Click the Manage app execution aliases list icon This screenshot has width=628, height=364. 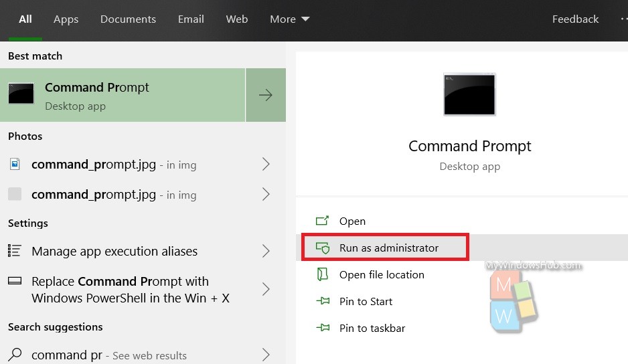(15, 251)
